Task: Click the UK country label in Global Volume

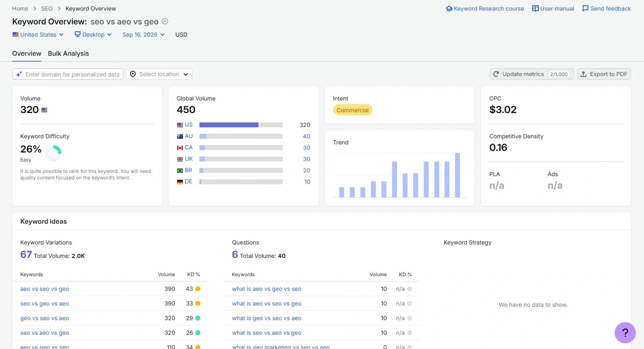Action: pos(189,159)
